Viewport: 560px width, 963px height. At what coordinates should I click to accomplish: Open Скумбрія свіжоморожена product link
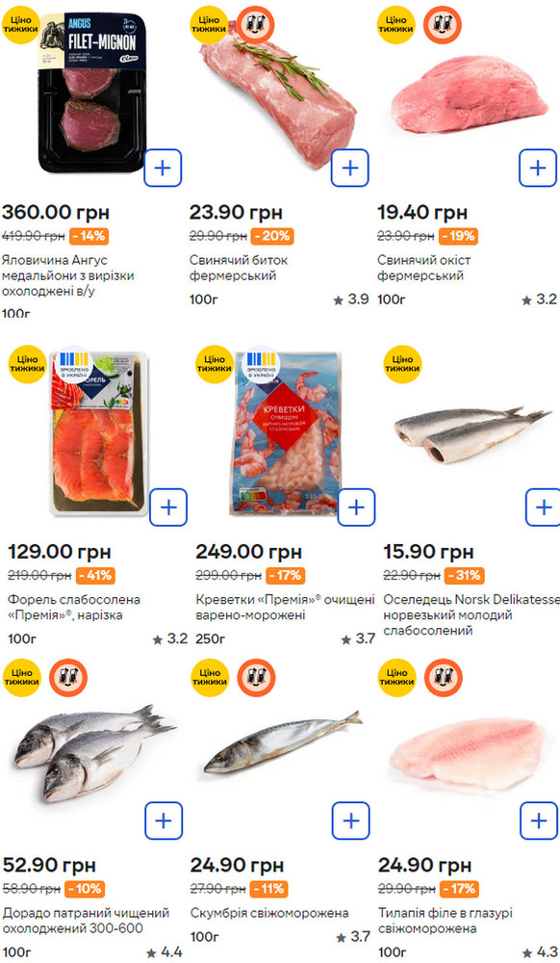click(x=269, y=913)
